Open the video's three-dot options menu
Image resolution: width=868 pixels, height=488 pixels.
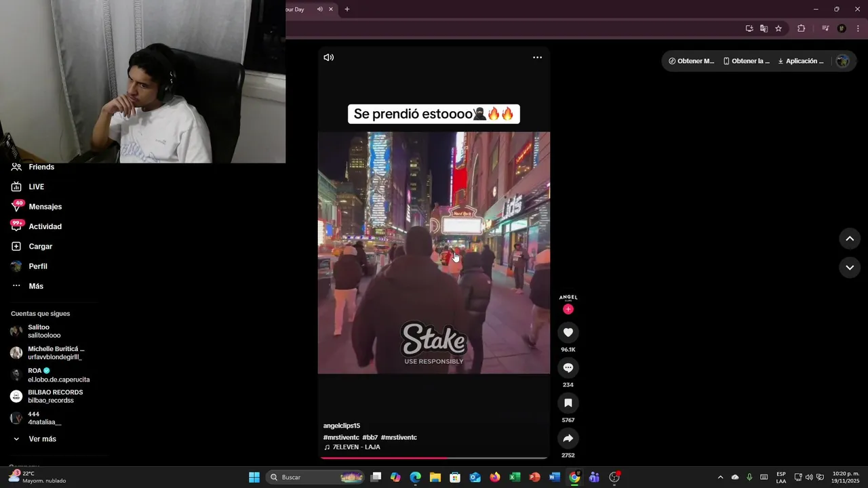(x=537, y=58)
